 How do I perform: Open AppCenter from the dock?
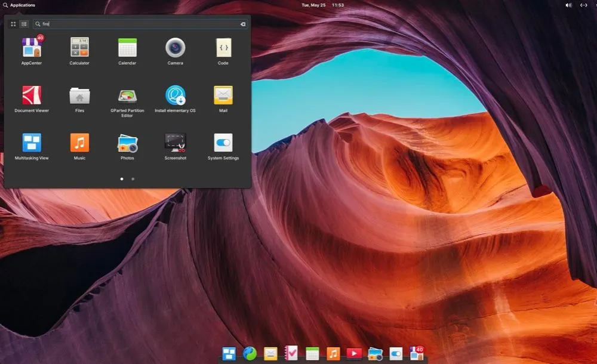[417, 353]
